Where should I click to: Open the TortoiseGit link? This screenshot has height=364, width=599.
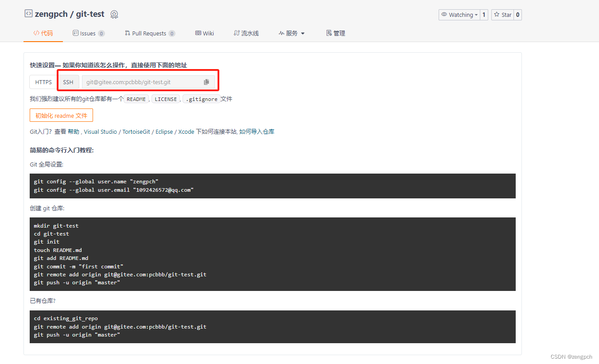pyautogui.click(x=137, y=132)
